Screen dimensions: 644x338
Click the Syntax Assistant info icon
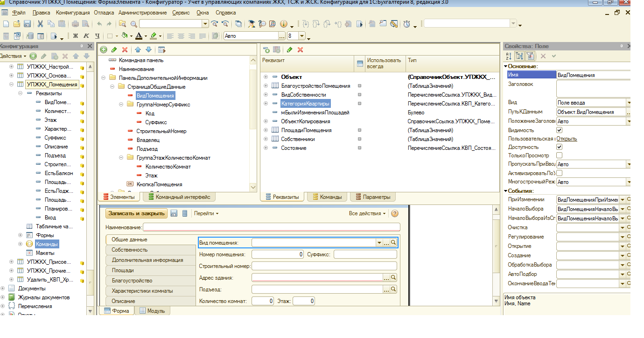[284, 24]
